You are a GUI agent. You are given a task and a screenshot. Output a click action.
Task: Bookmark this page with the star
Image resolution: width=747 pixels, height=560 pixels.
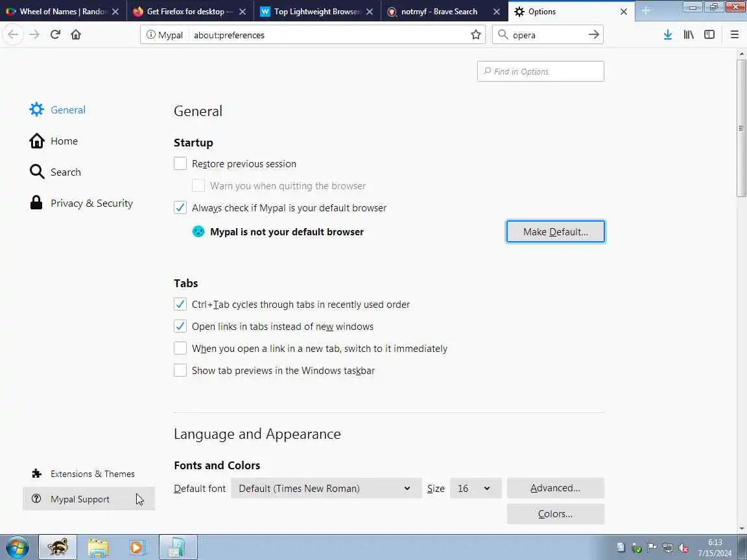(475, 35)
